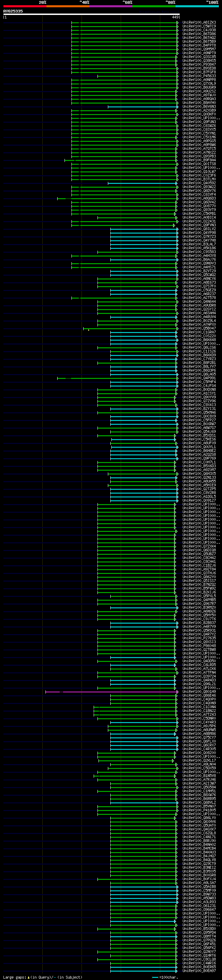Image resolution: width=222 pixels, height=980 pixels.
Task: Click UniRef100_P93847 hit name
Action: (x=199, y=64)
